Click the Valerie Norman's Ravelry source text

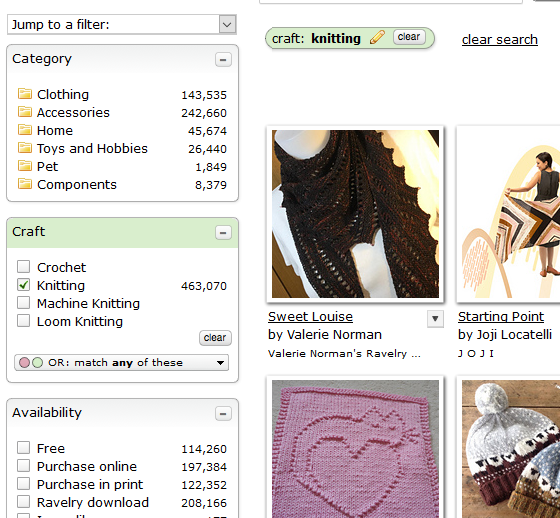coord(344,354)
